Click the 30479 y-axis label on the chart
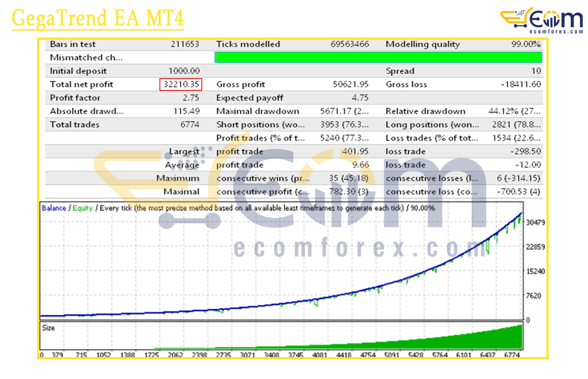 [x=535, y=222]
